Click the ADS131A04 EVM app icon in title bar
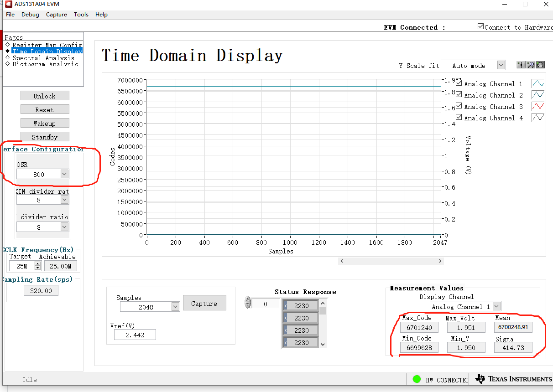The image size is (553, 392). 8,4
